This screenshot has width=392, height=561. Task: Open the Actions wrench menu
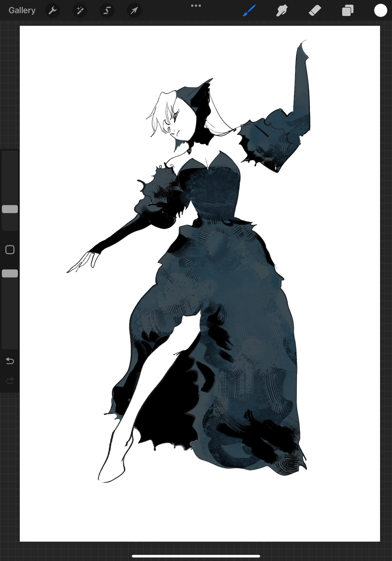(53, 11)
